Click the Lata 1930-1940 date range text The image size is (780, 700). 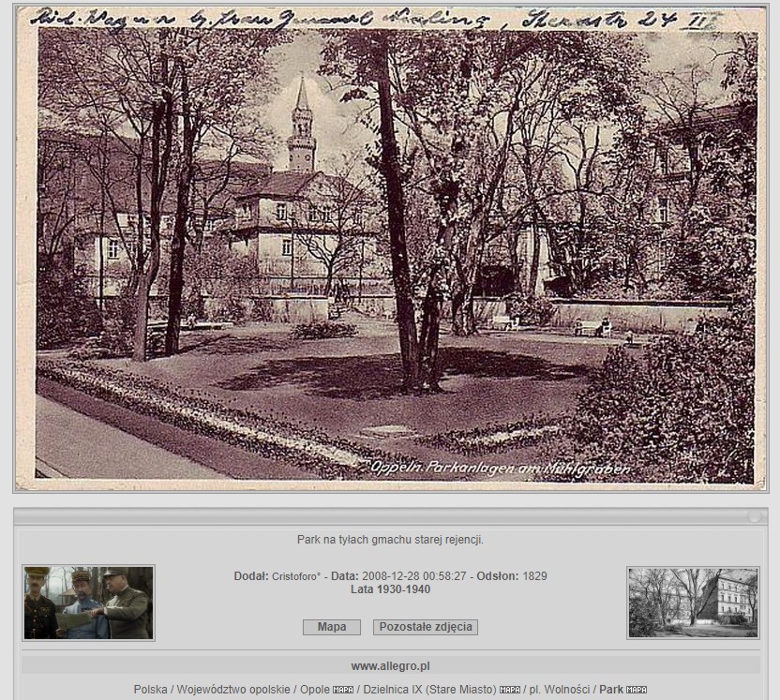390,589
